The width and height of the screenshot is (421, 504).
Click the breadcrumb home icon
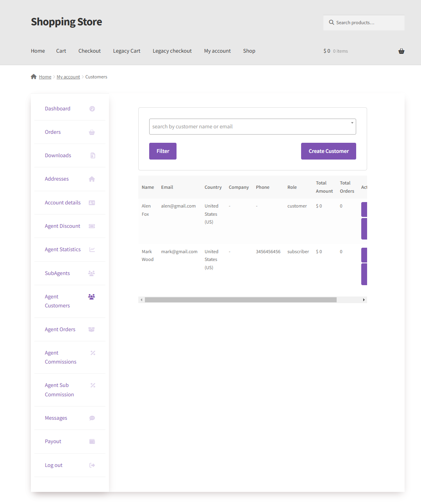point(34,77)
